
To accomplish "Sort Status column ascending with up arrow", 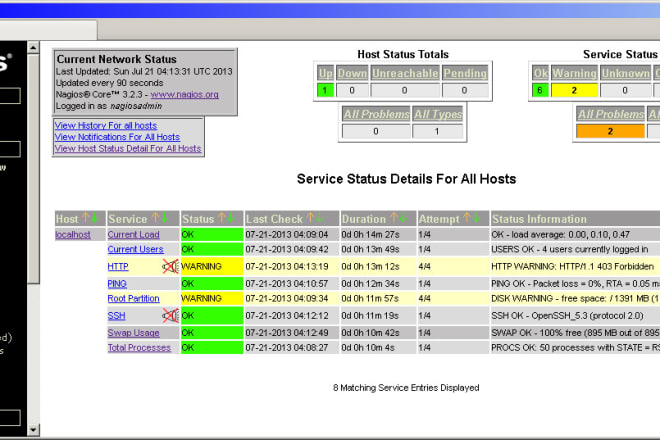I will coord(222,218).
